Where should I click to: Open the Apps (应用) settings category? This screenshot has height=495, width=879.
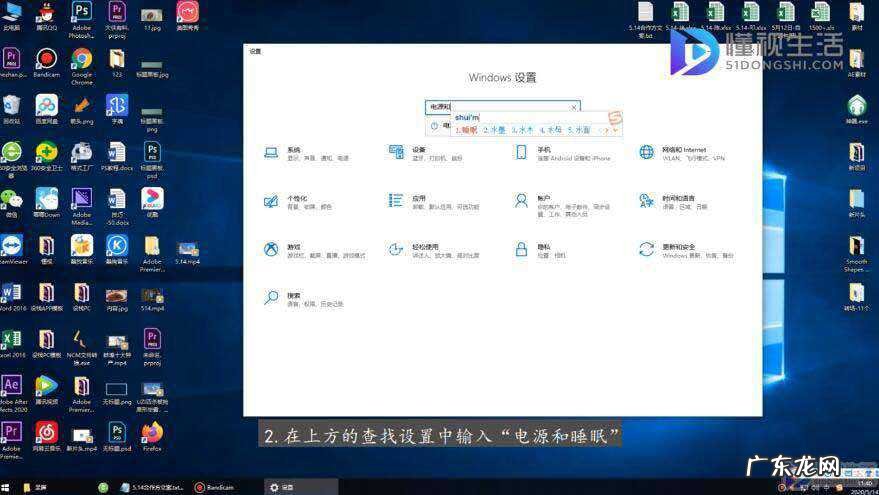(434, 202)
